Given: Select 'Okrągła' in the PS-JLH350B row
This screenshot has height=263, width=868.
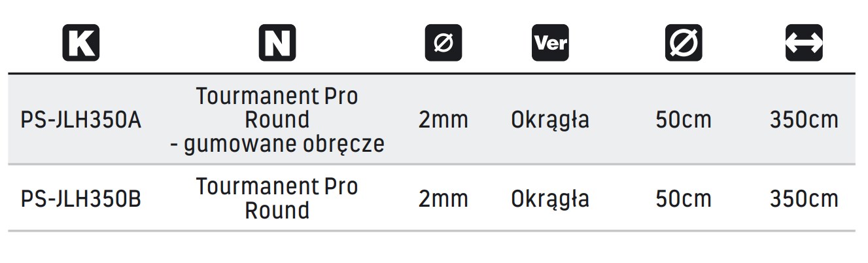Looking at the screenshot, I should pyautogui.click(x=550, y=199).
